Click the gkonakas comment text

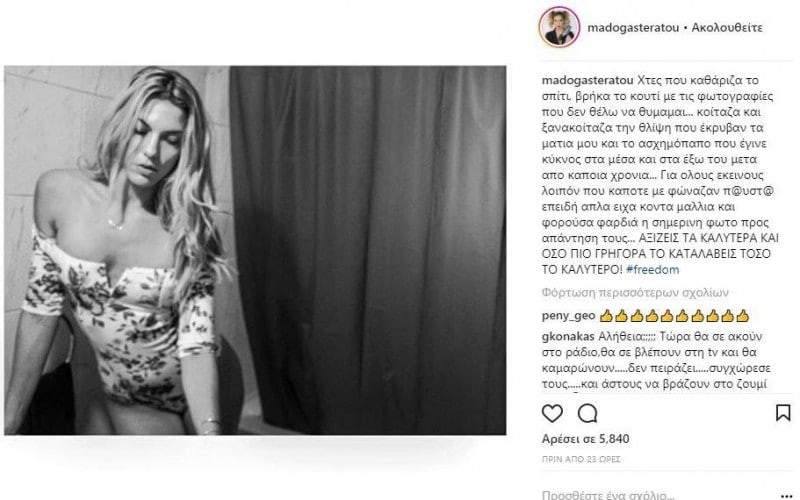click(656, 360)
